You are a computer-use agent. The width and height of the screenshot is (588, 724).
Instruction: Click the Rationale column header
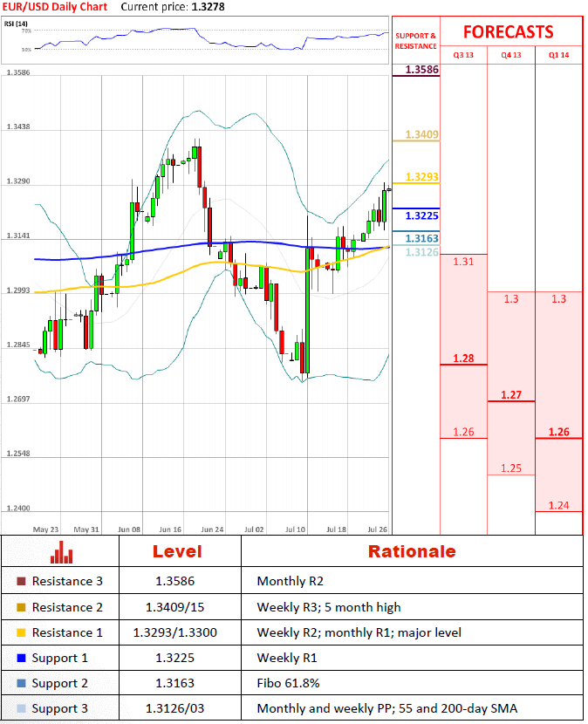(x=412, y=551)
